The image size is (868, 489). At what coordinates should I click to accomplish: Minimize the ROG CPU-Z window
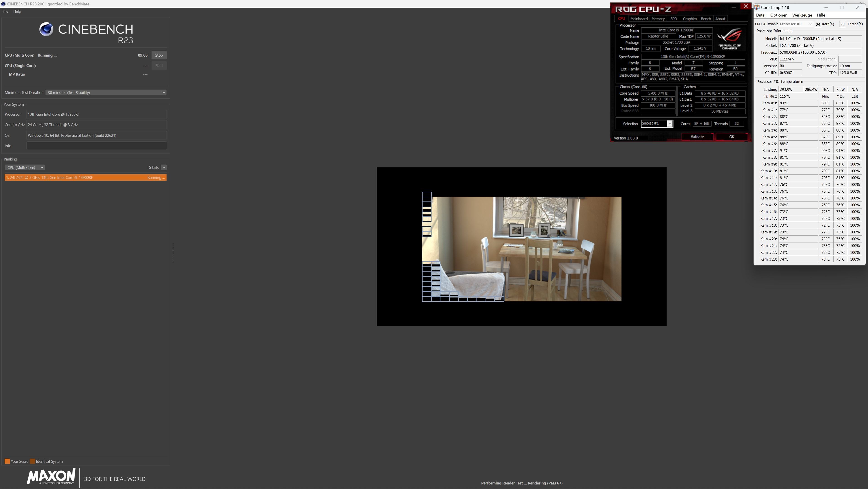click(734, 7)
